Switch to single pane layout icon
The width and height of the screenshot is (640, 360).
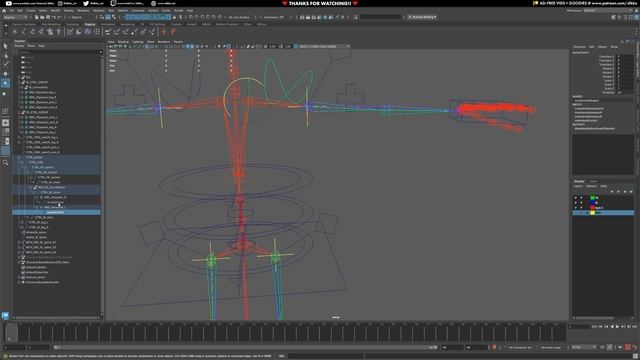click(5, 122)
